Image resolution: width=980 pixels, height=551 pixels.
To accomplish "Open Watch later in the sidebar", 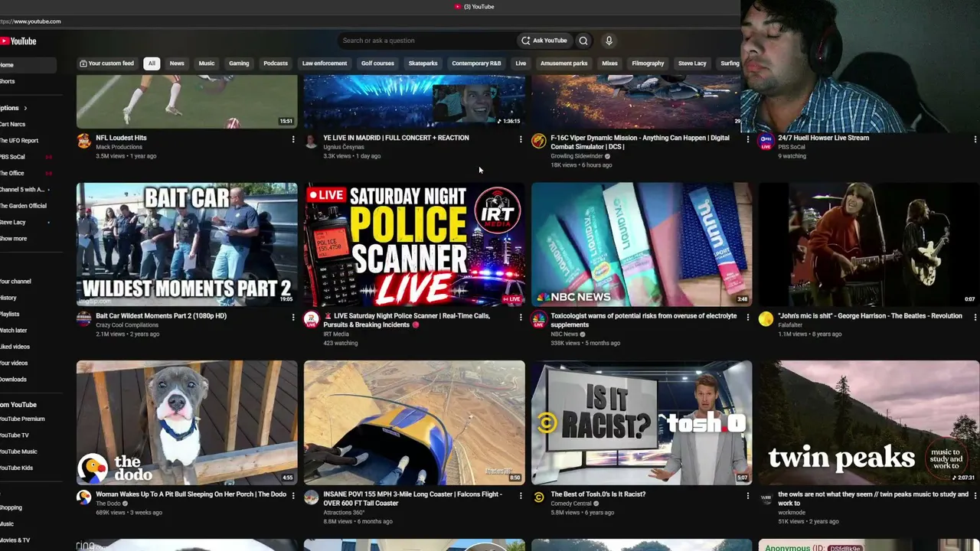I will click(14, 331).
